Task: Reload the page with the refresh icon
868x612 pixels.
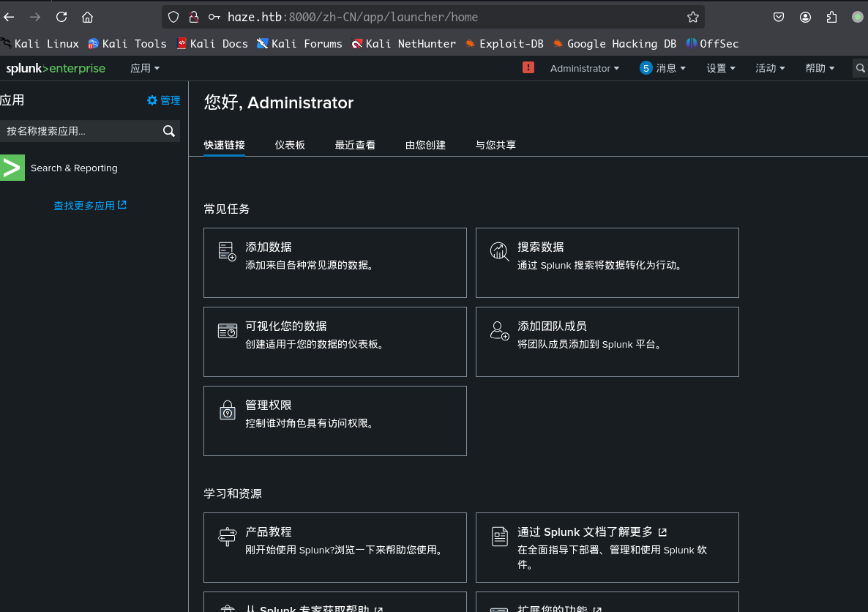Action: (x=61, y=17)
